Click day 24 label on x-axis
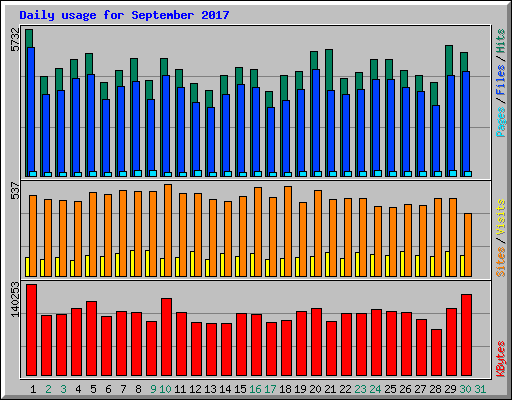Image resolution: width=512 pixels, height=400 pixels. click(375, 389)
